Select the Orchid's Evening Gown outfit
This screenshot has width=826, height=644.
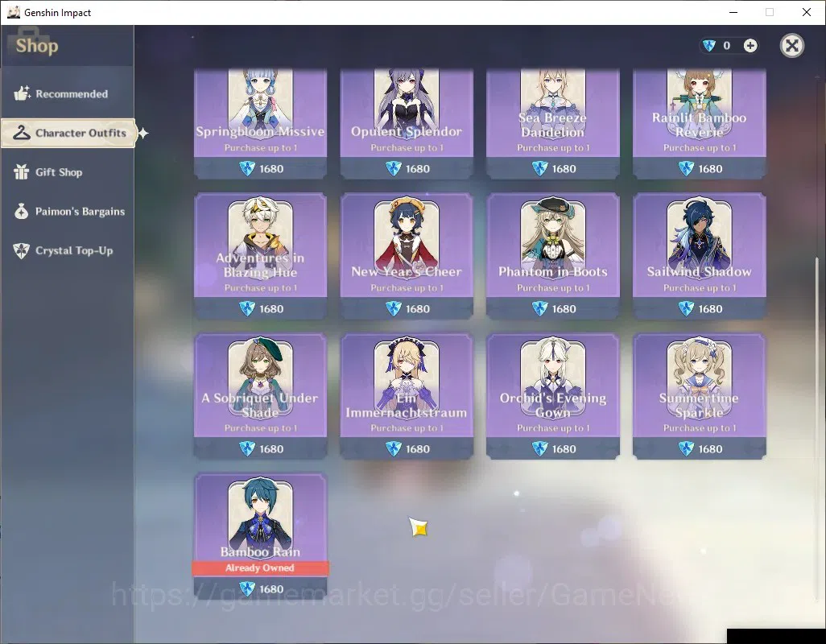pyautogui.click(x=552, y=396)
